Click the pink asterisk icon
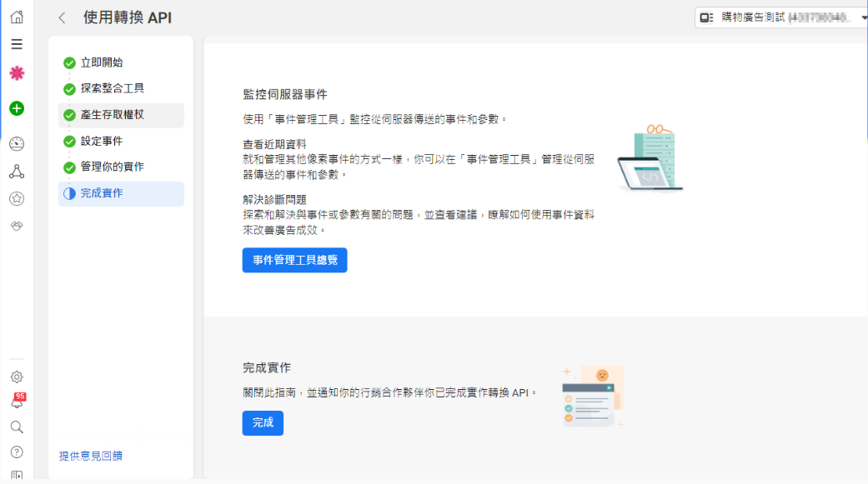Screen dimensions: 868x484 pyautogui.click(x=17, y=73)
